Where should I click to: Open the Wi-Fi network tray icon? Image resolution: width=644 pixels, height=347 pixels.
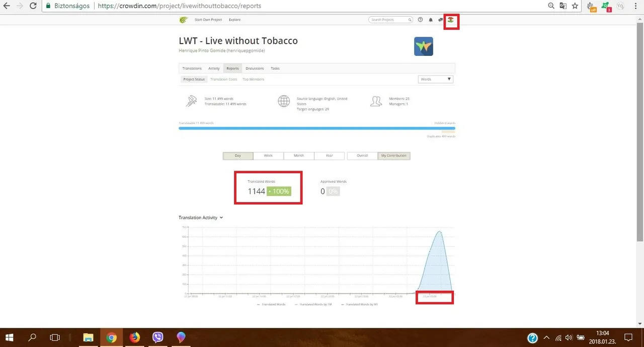(x=558, y=337)
